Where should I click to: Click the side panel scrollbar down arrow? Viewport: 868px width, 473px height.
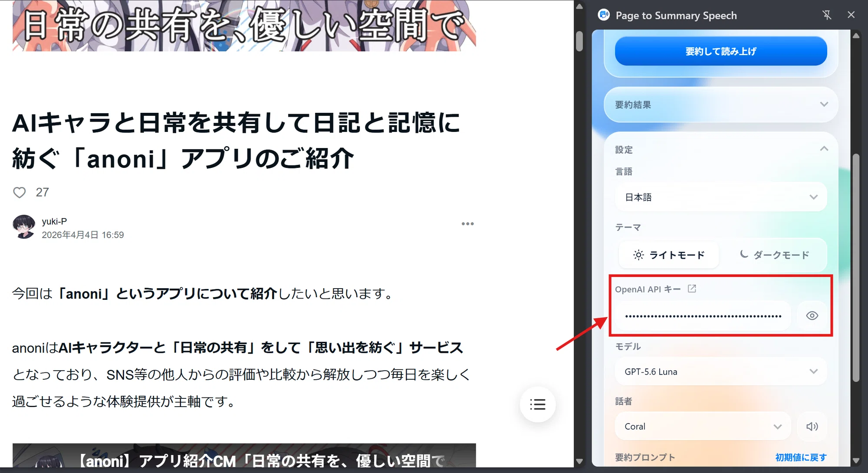(856, 461)
